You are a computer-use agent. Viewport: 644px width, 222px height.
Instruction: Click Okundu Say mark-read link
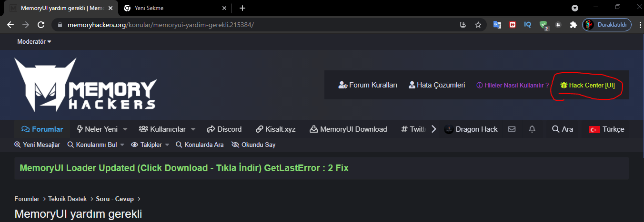[x=253, y=145]
